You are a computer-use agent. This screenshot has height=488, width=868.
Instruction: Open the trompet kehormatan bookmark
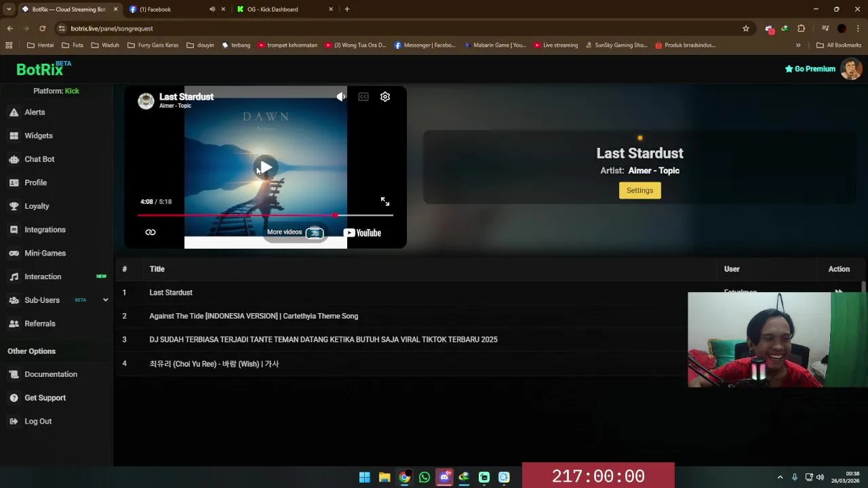[x=288, y=45]
